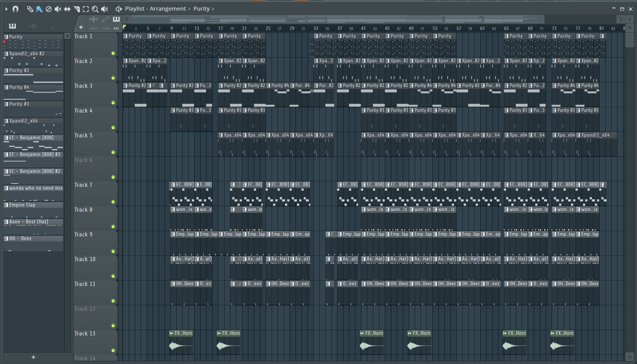Mute Track 2 with its green LED
The width and height of the screenshot is (637, 364).
(x=113, y=78)
